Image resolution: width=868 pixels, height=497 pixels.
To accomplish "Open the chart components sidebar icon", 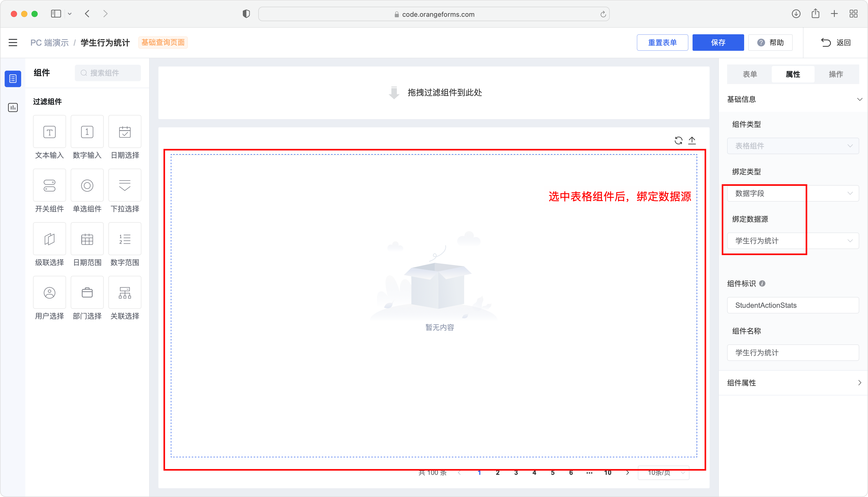I will pos(13,107).
